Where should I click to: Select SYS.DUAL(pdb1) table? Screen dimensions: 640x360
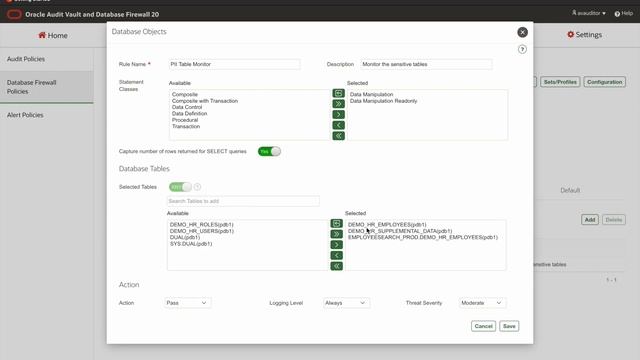191,244
